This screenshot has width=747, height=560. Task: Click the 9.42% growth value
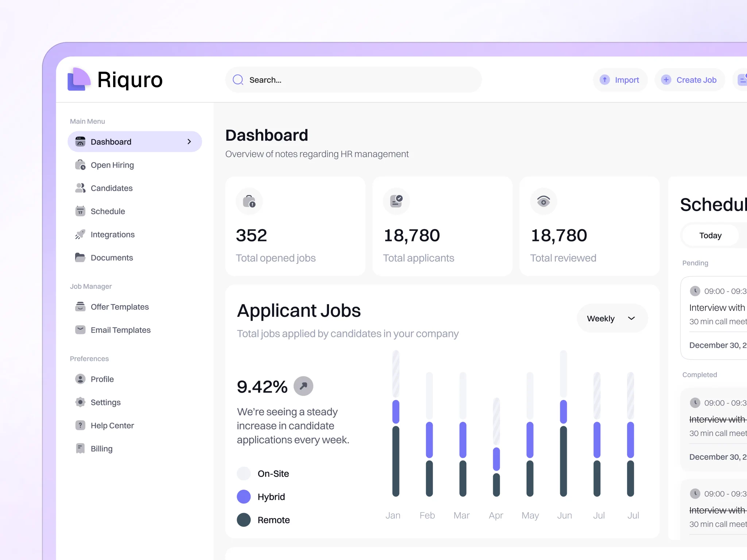[x=262, y=386]
